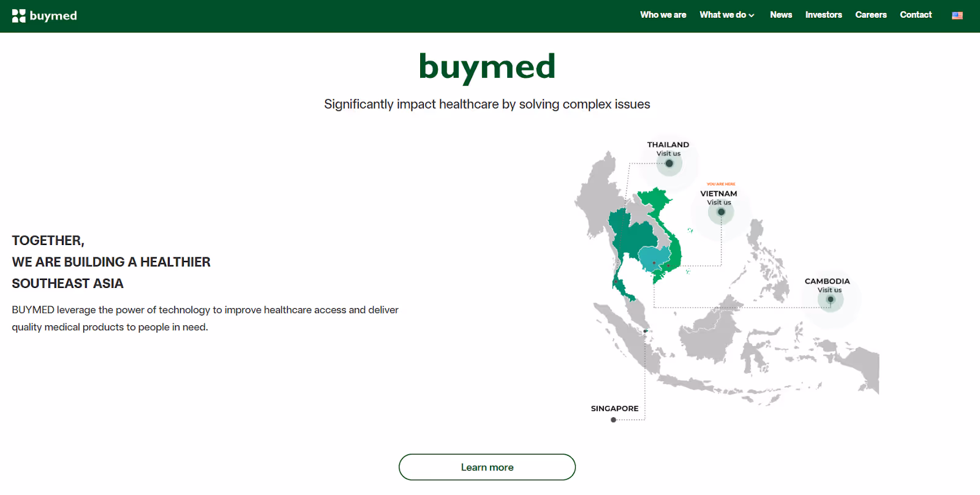Follow Thailand's Visit us link

pyautogui.click(x=668, y=154)
